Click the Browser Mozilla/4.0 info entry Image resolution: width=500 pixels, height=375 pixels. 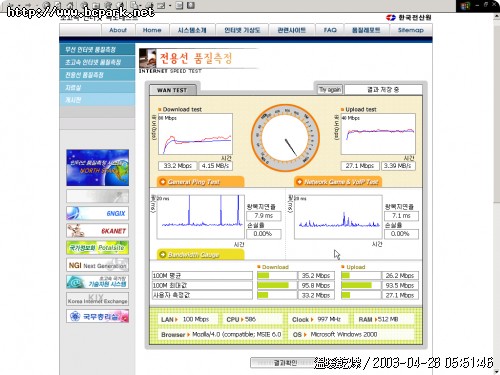click(x=221, y=334)
